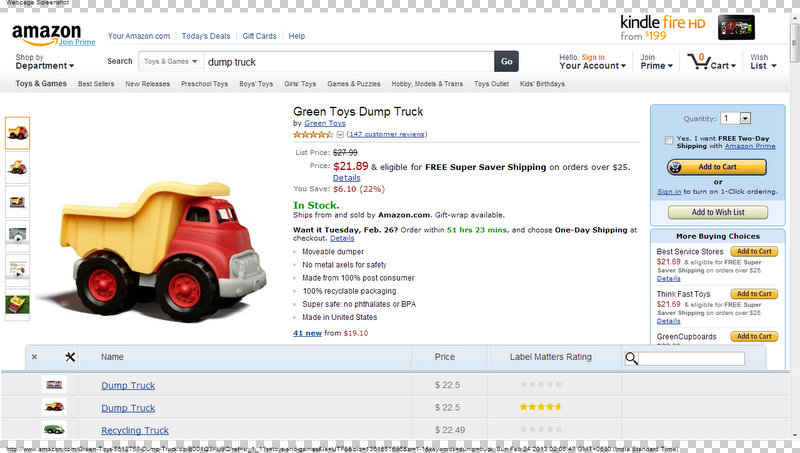Open the Quantity dropdown
The width and height of the screenshot is (800, 453).
pos(735,118)
